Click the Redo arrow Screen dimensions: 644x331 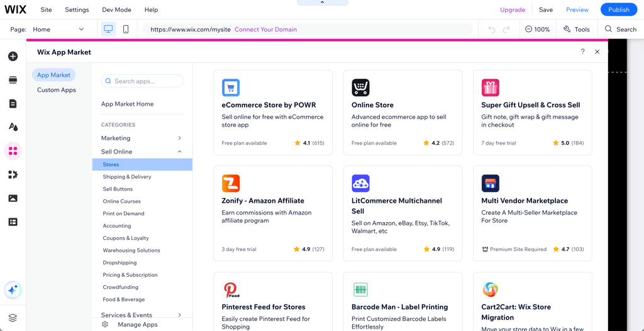click(506, 30)
